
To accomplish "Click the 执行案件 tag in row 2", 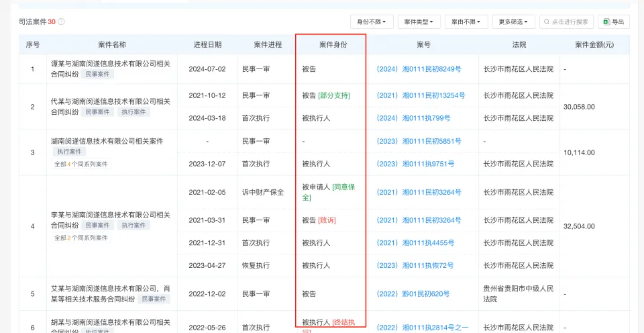I will coord(134,112).
